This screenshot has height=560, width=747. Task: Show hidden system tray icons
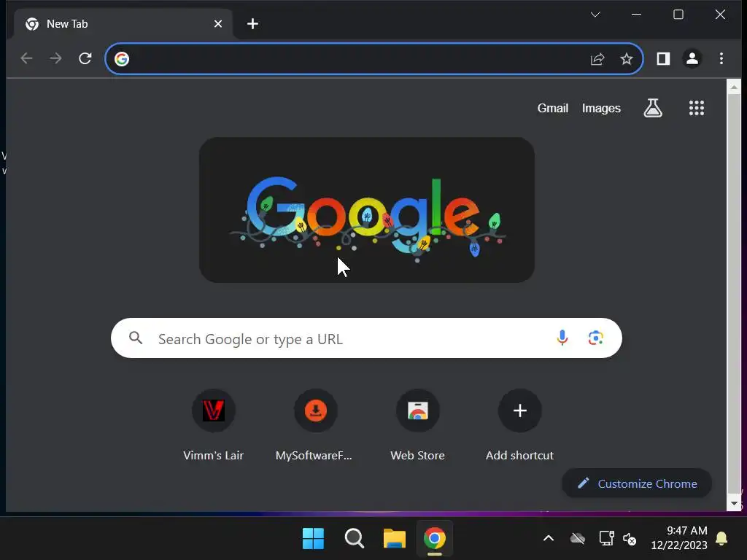click(x=549, y=539)
